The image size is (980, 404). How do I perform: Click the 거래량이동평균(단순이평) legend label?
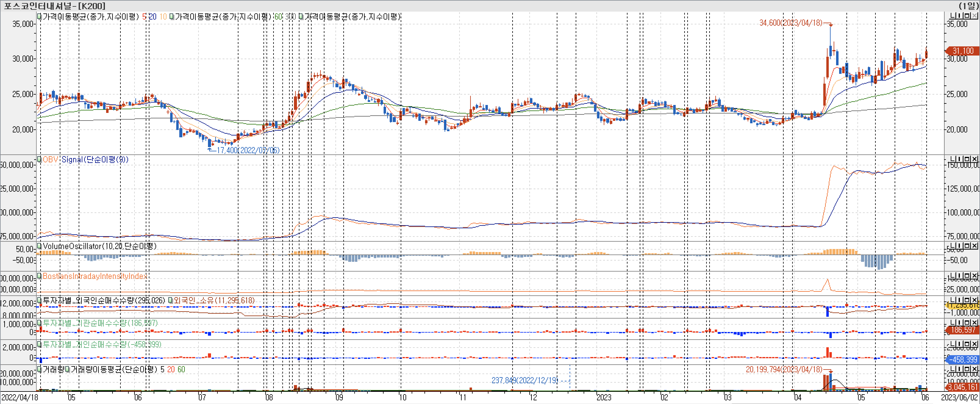(x=114, y=369)
